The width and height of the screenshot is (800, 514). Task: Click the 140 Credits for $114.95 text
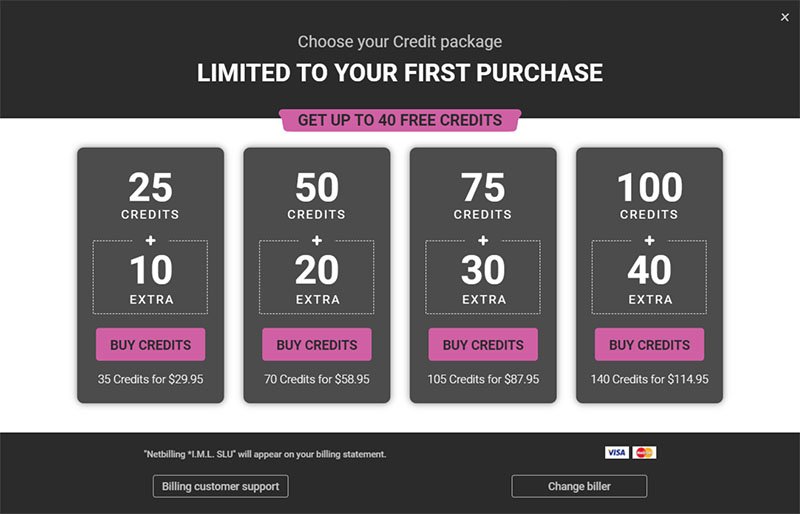tap(649, 379)
